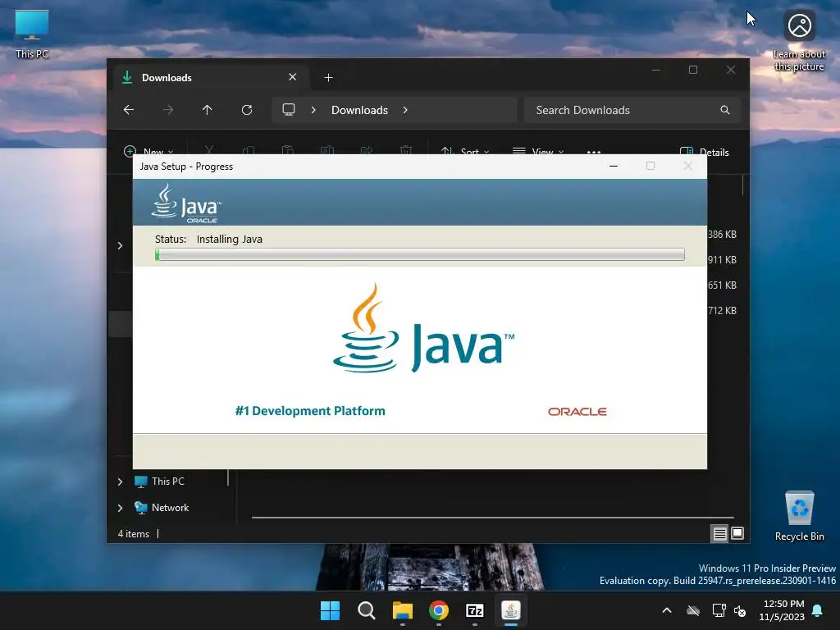Switch to details list view icon
The width and height of the screenshot is (840, 630).
pos(719,533)
